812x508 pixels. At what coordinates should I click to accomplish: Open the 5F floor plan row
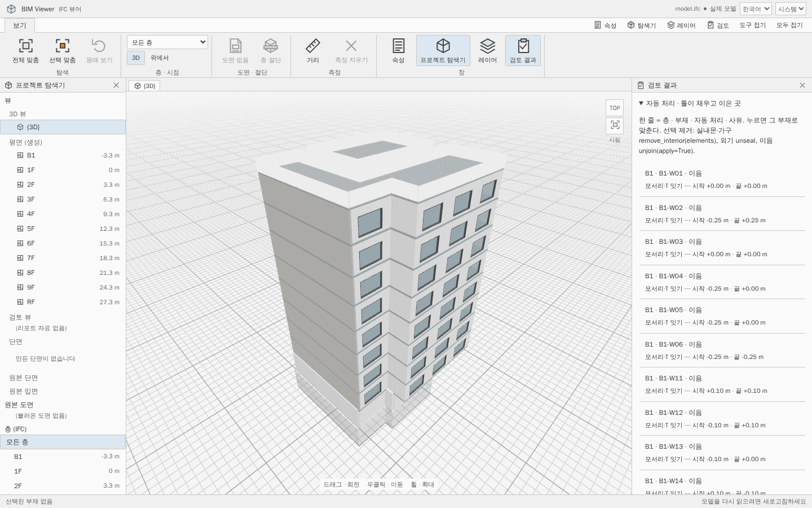point(63,229)
